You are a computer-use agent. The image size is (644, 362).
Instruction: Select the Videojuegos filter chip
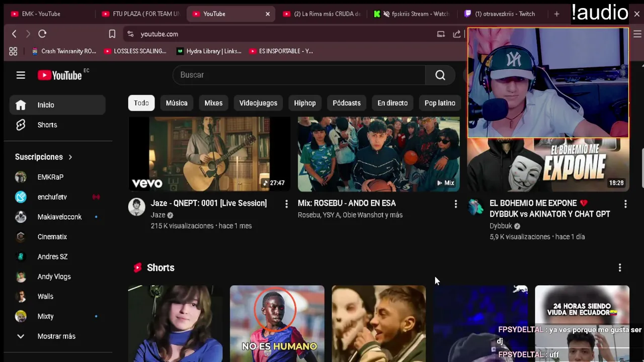[x=258, y=103]
